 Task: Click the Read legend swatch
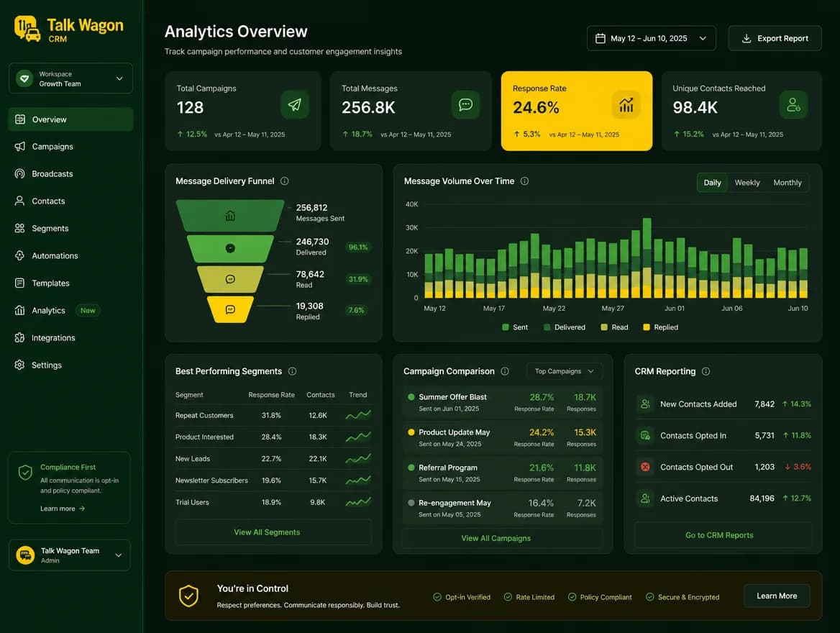click(x=604, y=327)
